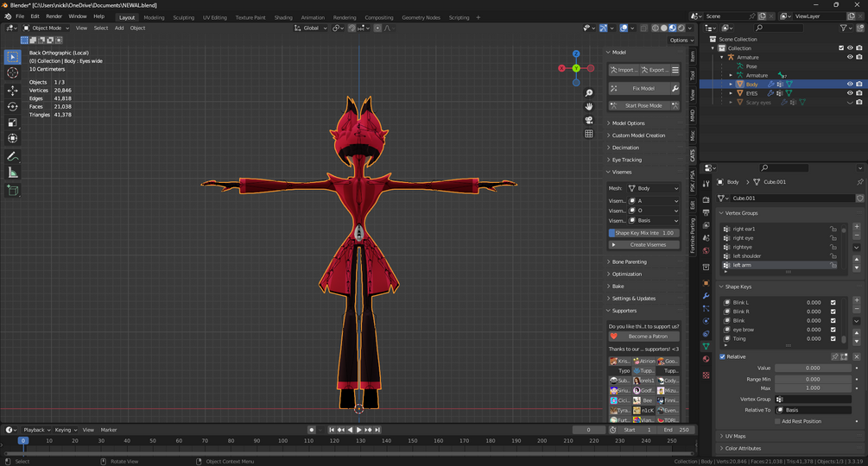Click the Add Cube tool icon
Viewport: 868px width, 466px height.
point(13,190)
